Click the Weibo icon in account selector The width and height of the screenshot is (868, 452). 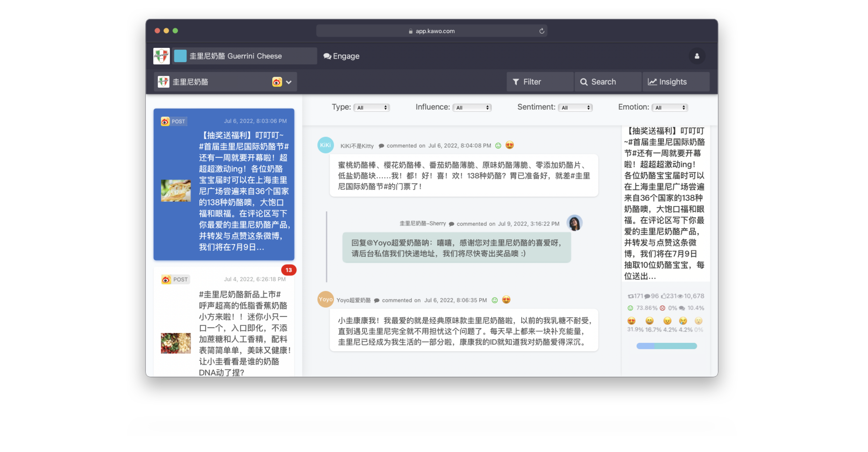[x=277, y=82]
